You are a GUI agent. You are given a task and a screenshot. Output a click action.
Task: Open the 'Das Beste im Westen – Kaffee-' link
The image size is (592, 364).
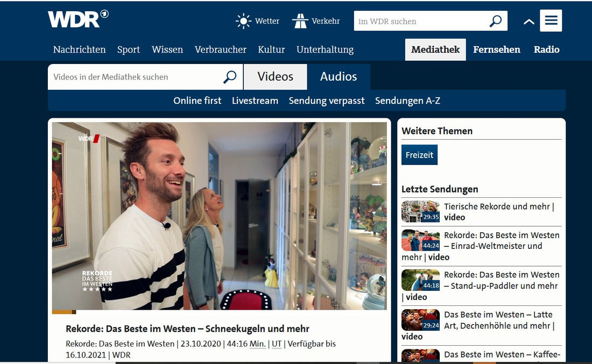(502, 354)
